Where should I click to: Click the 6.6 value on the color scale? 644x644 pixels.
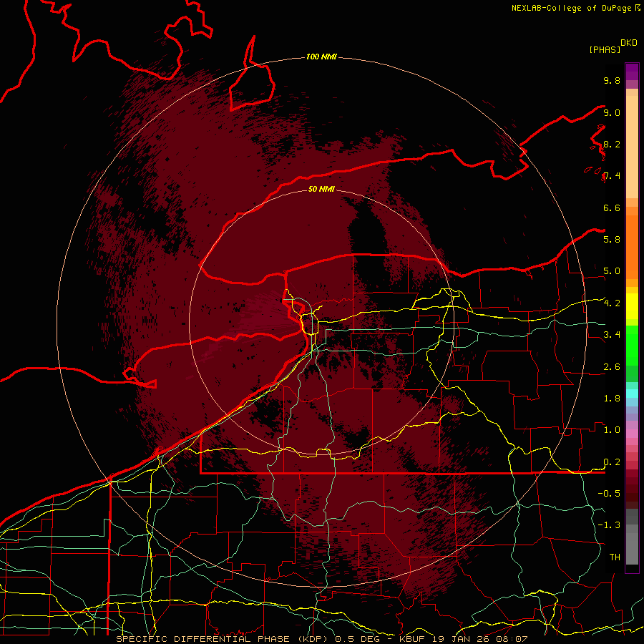coord(612,208)
